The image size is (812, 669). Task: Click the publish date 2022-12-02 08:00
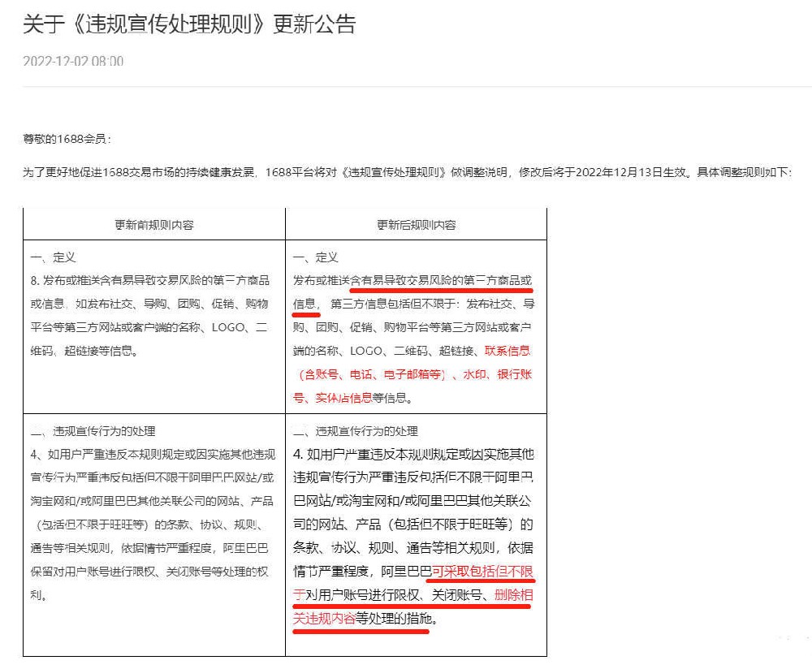tap(73, 61)
